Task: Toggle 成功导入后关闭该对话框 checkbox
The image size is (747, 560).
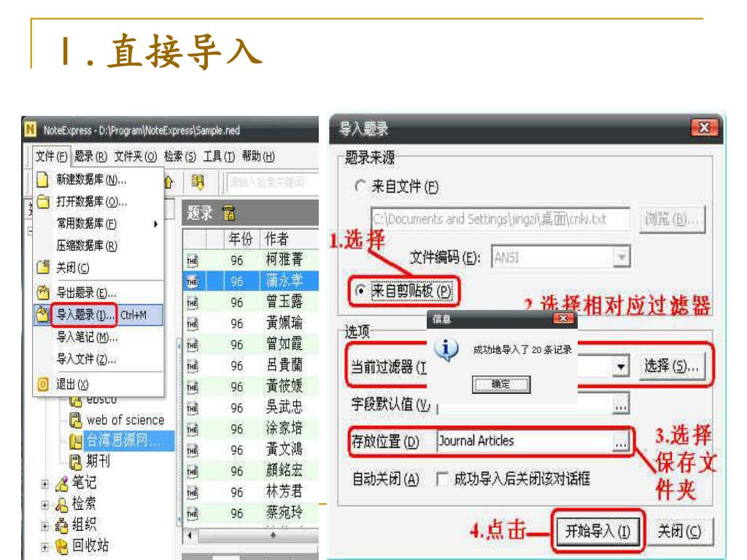Action: tap(441, 478)
